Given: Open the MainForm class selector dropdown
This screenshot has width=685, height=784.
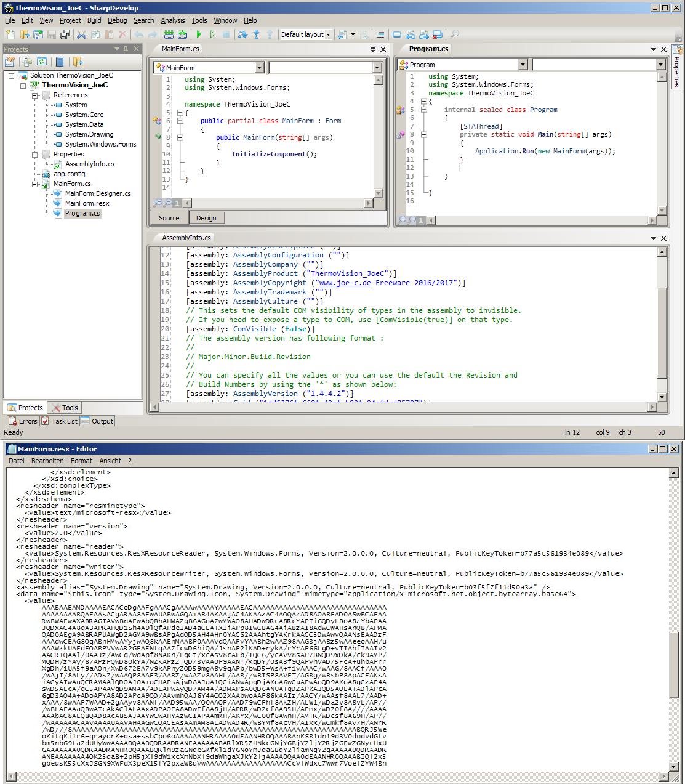Looking at the screenshot, I should coord(259,68).
